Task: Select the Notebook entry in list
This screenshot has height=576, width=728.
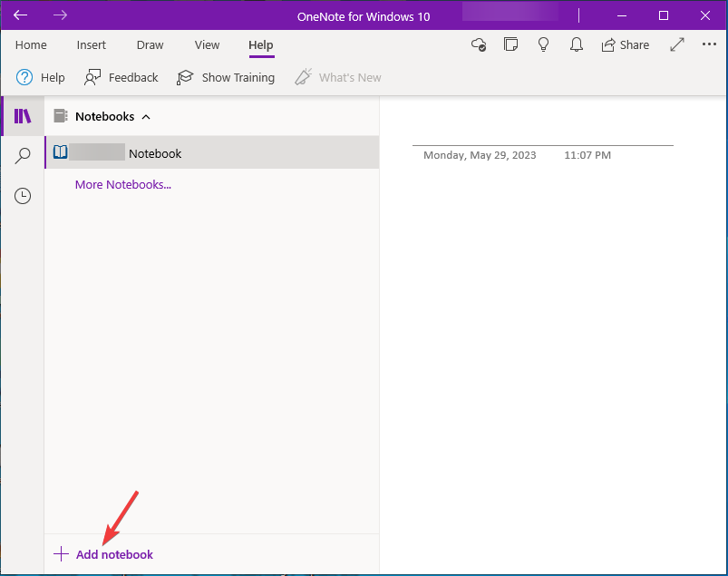Action: coord(212,152)
